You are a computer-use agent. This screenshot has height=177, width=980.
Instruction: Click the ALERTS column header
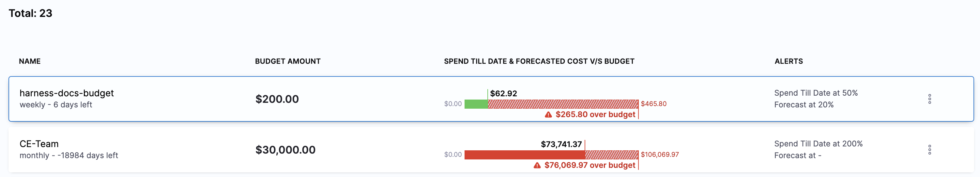pyautogui.click(x=789, y=61)
